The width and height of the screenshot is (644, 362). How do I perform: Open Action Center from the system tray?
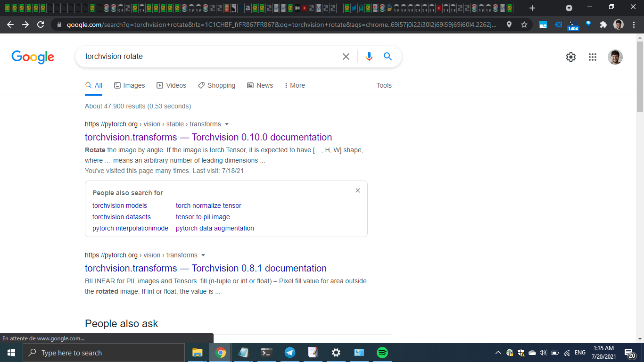pos(629,352)
